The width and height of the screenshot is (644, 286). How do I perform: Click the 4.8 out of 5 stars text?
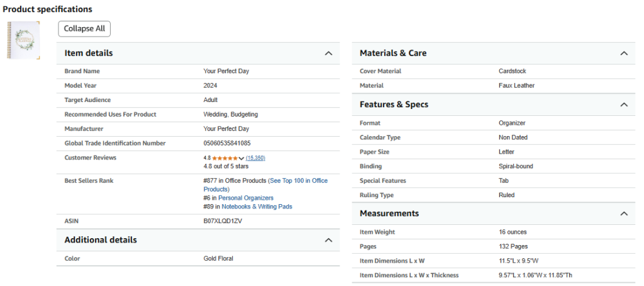coord(226,166)
